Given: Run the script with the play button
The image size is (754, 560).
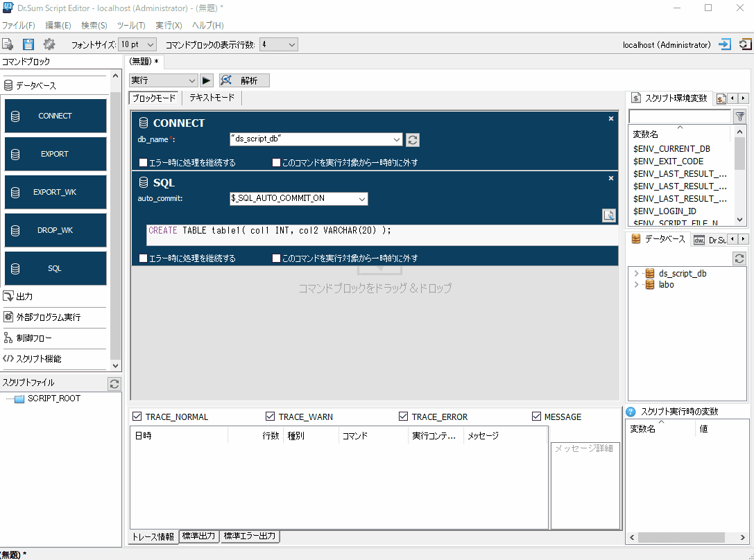Looking at the screenshot, I should point(207,80).
